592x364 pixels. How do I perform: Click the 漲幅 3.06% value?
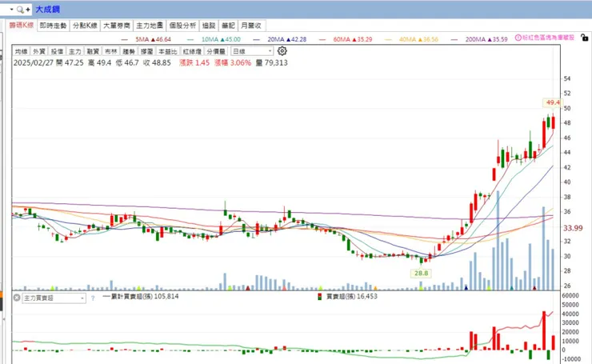233,62
